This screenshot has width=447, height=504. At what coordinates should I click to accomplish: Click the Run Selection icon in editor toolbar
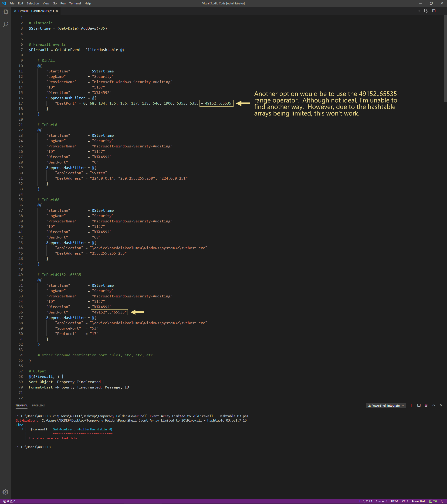[x=426, y=11]
